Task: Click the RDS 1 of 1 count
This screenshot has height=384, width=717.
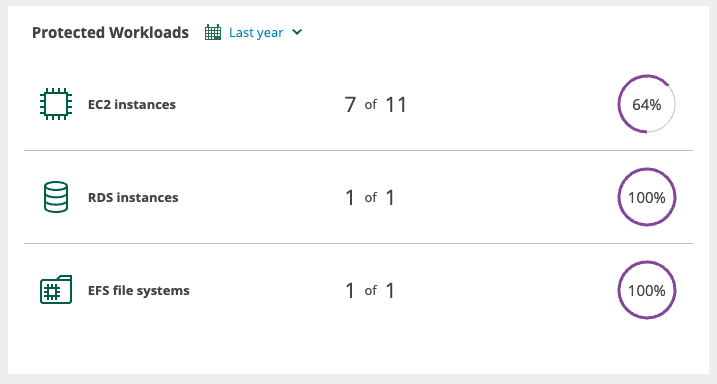Action: (x=370, y=198)
